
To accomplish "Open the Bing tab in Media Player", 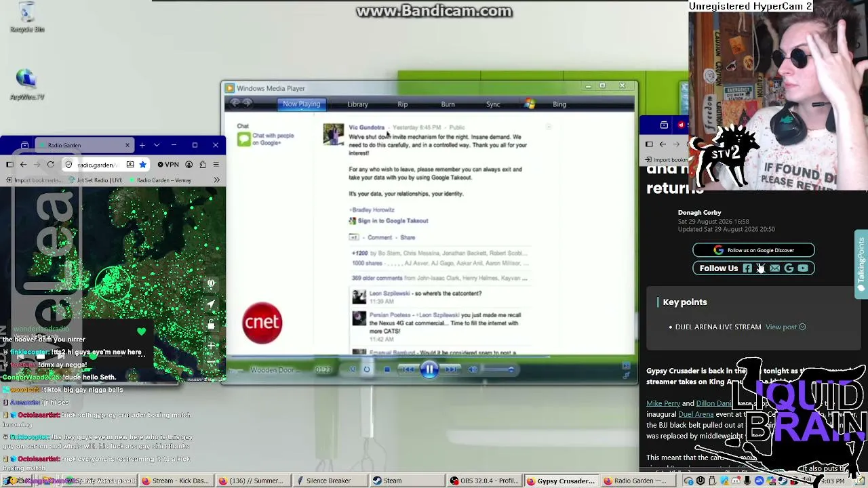I will pos(559,104).
